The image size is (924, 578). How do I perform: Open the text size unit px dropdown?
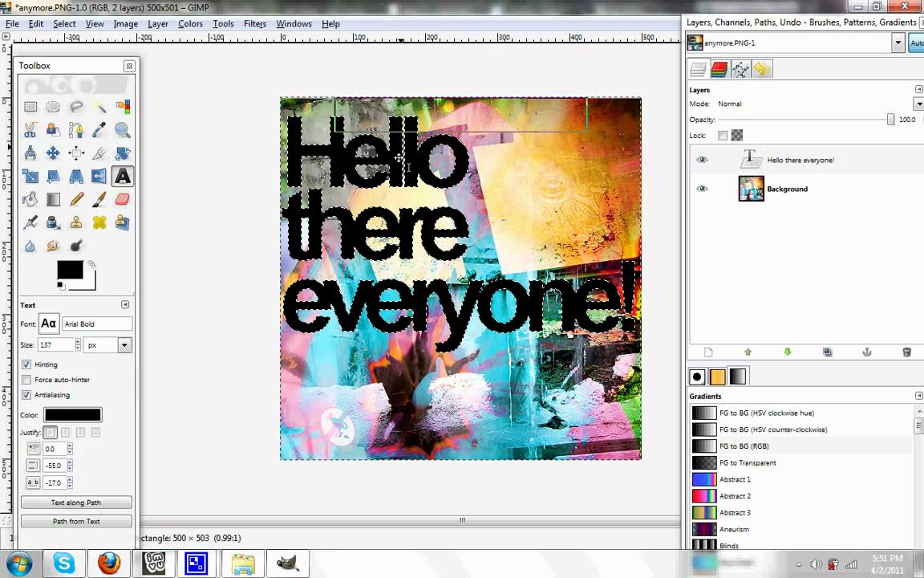[124, 345]
